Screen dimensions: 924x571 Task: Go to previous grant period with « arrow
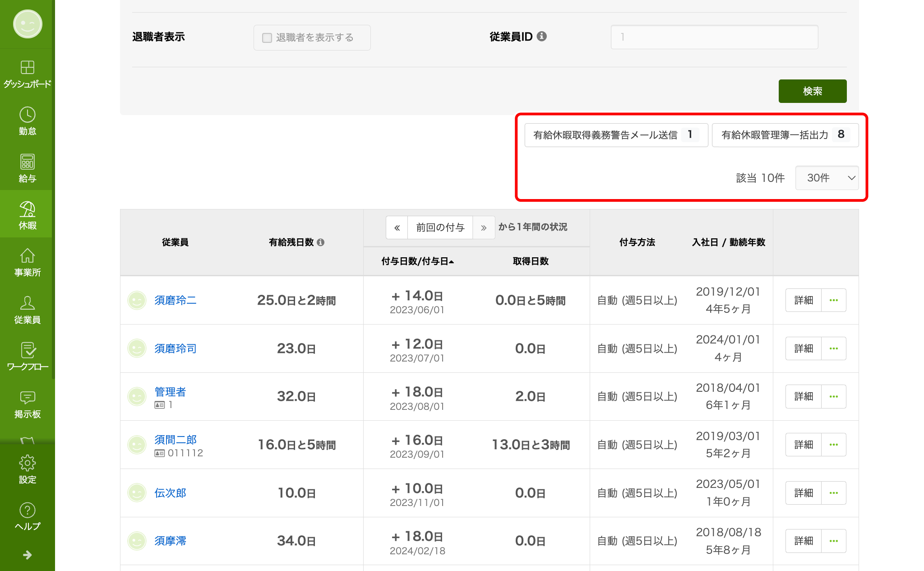point(397,227)
